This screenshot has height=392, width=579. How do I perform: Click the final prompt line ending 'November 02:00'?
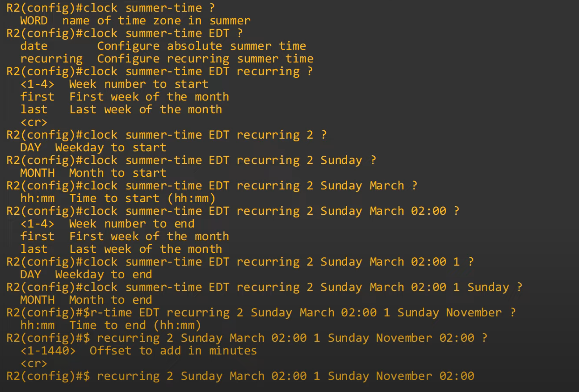coord(240,376)
